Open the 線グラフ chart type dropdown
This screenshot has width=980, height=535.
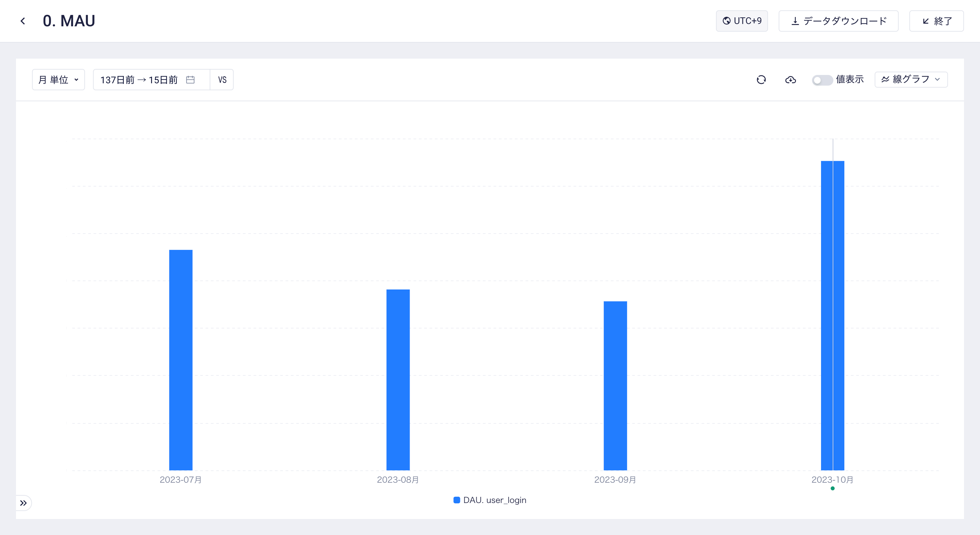coord(911,80)
